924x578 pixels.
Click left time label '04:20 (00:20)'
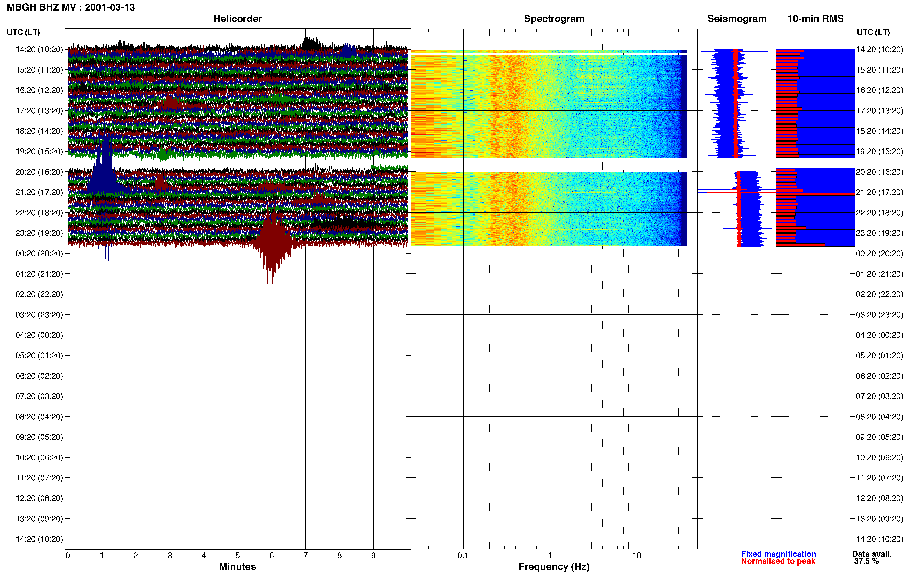click(x=39, y=335)
